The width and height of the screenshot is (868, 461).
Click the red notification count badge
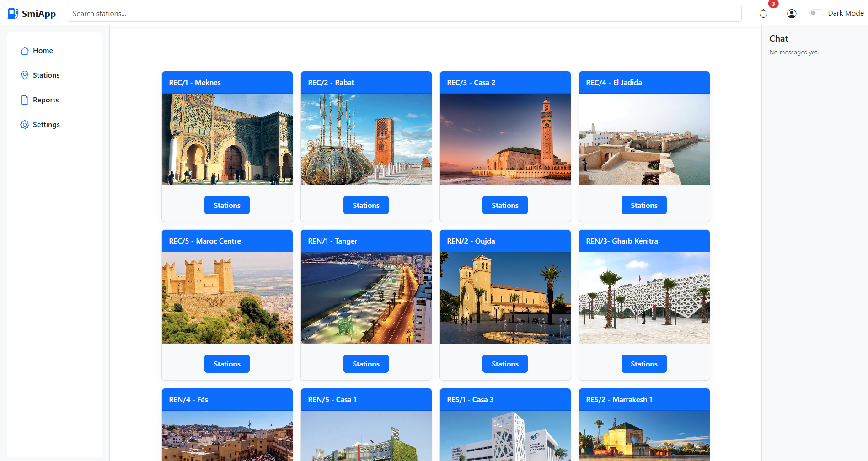pos(773,4)
